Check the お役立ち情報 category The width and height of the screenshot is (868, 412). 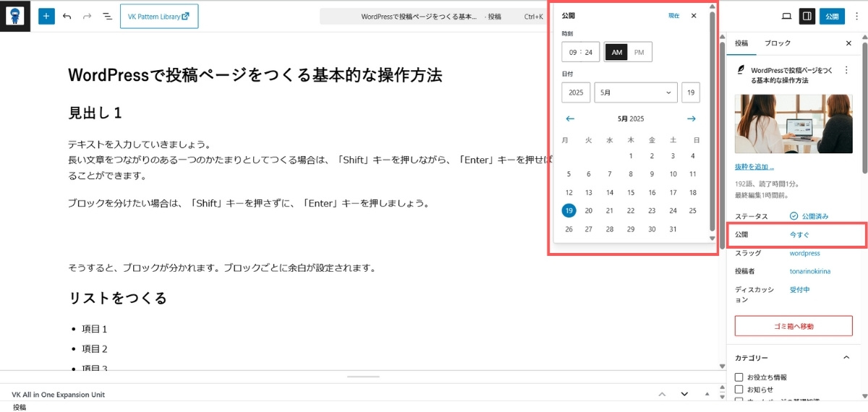coord(739,377)
